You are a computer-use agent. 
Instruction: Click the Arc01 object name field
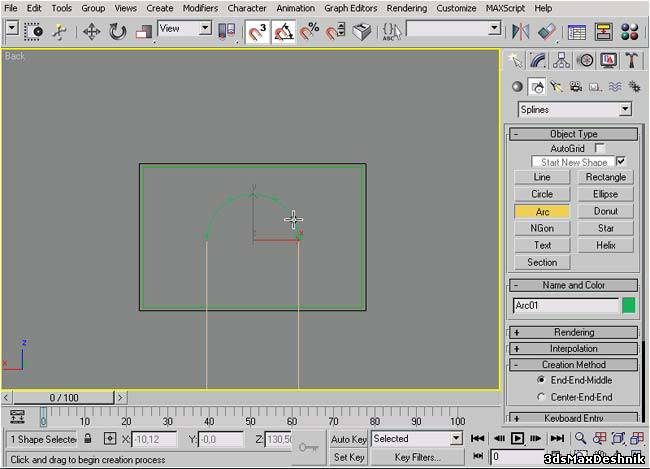pyautogui.click(x=565, y=305)
